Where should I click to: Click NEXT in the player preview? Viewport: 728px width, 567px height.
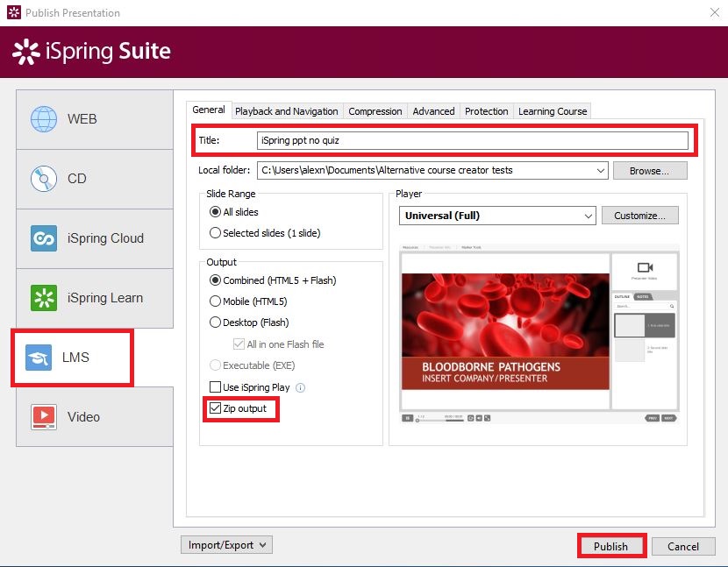[668, 418]
